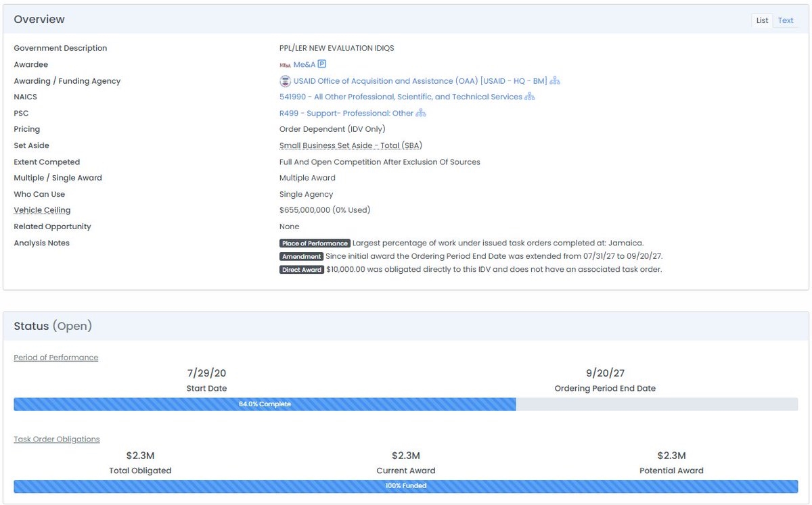Switch to the List view tab

762,20
